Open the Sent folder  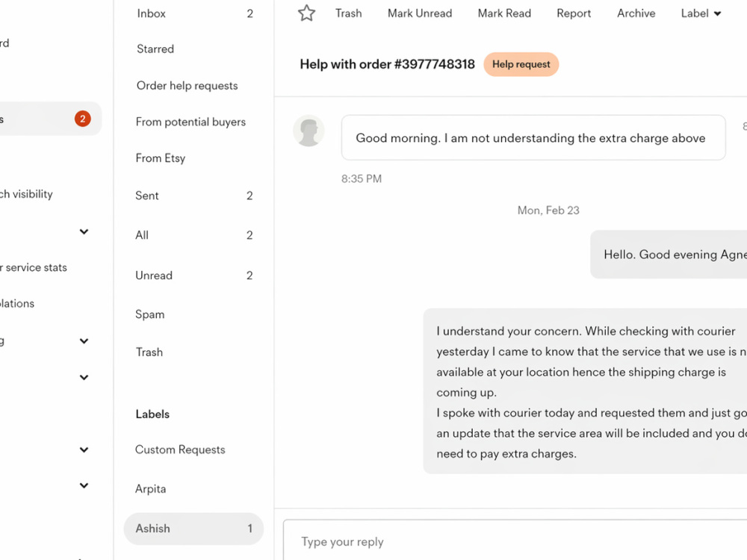(x=193, y=195)
